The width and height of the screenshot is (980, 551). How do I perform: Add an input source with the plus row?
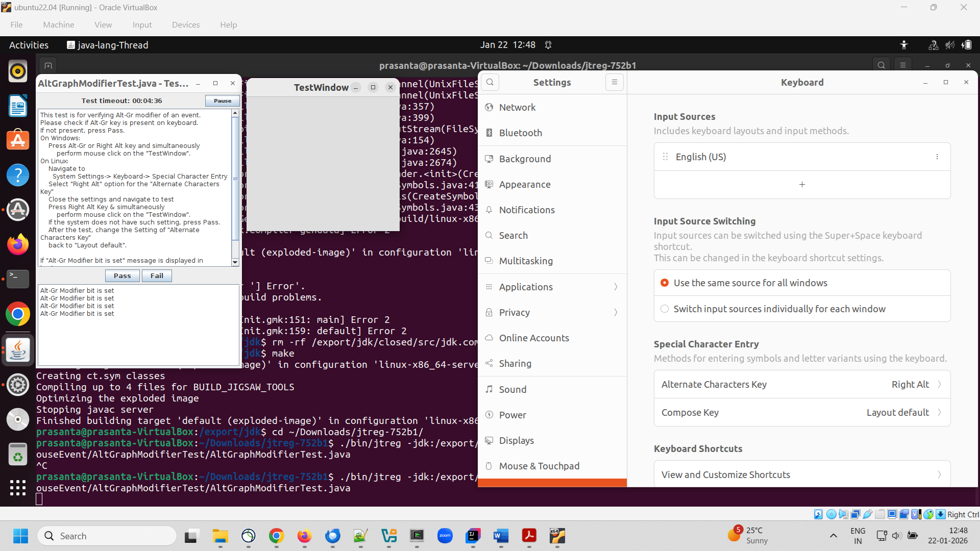pos(801,184)
